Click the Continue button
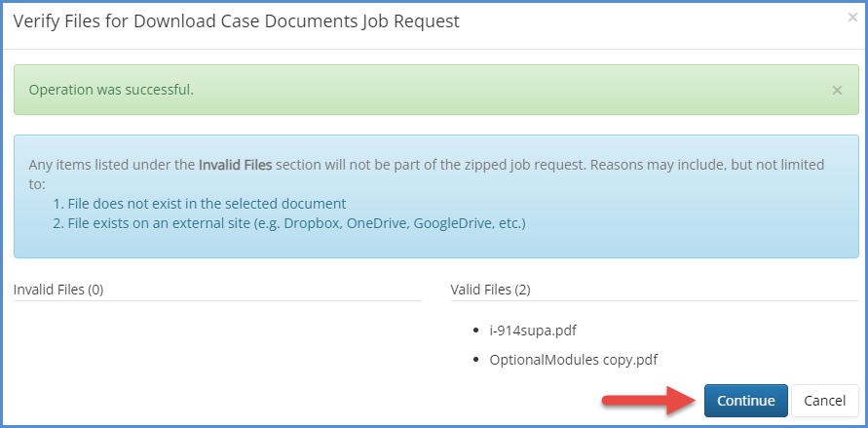The width and height of the screenshot is (868, 428). (x=745, y=401)
